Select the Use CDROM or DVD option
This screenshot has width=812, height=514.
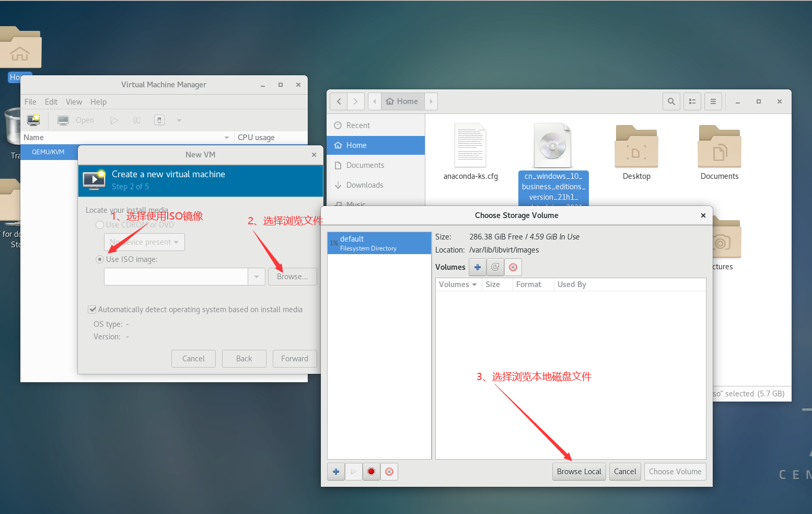coord(99,225)
